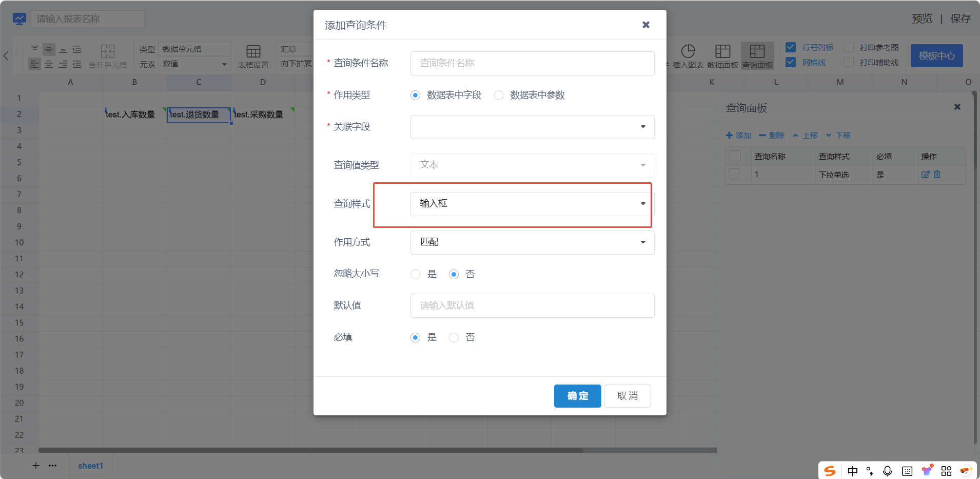980x479 pixels.
Task: Click delete trash icon for query row 1
Action: click(x=937, y=175)
